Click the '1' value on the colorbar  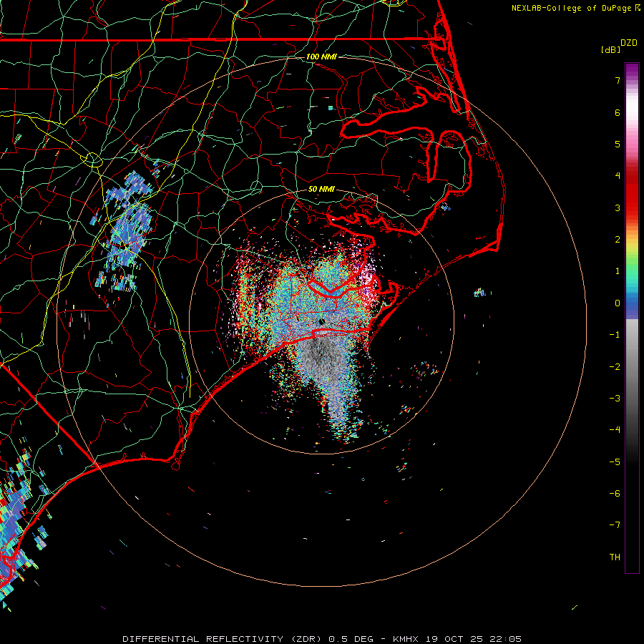[618, 271]
